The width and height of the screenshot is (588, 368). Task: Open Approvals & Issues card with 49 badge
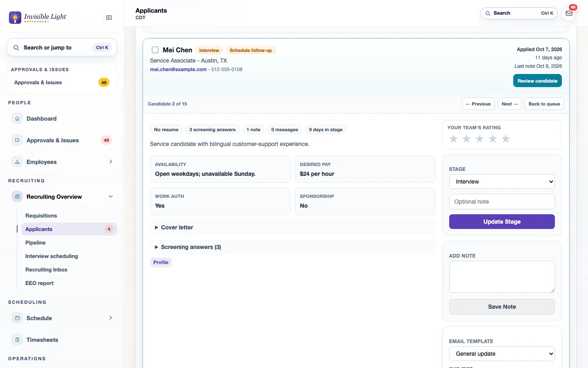click(62, 83)
